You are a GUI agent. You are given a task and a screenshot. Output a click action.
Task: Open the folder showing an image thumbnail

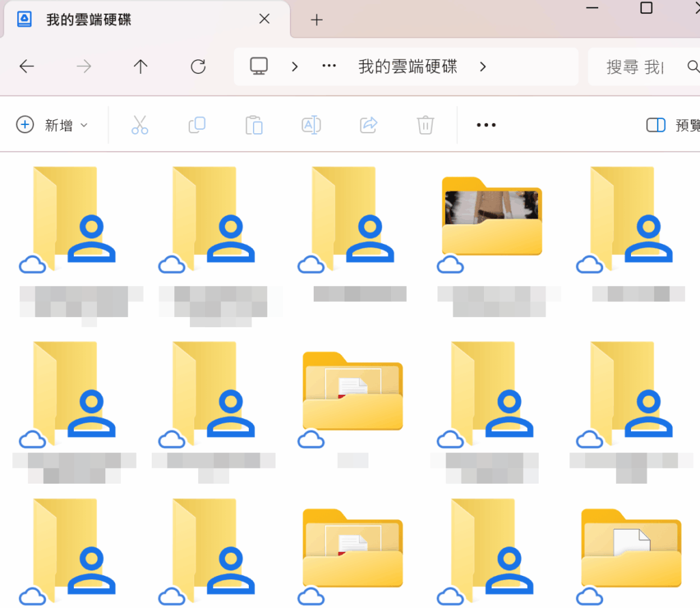click(x=491, y=217)
